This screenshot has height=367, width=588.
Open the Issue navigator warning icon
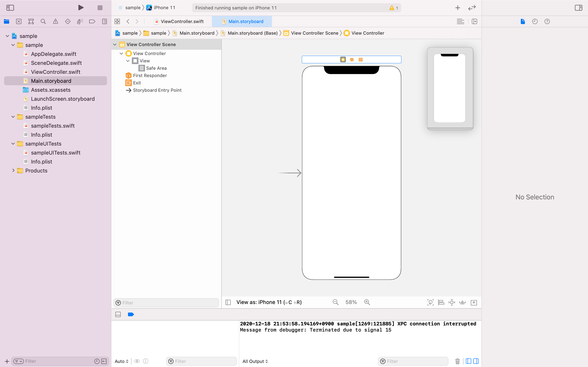coord(55,21)
